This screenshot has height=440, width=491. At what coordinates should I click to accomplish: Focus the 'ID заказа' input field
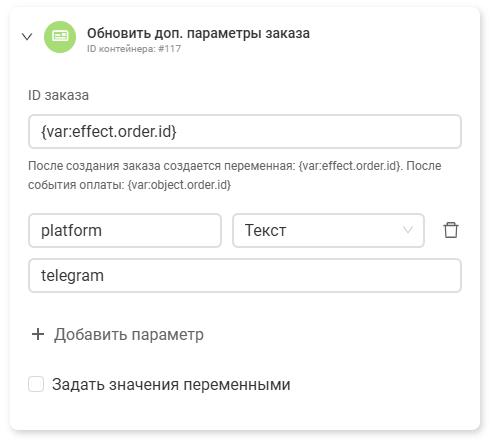[x=245, y=131]
